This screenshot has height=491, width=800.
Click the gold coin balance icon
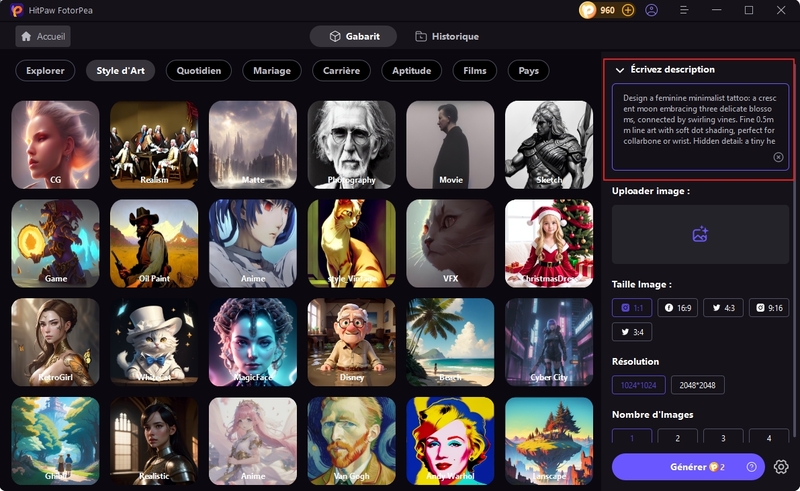(588, 10)
